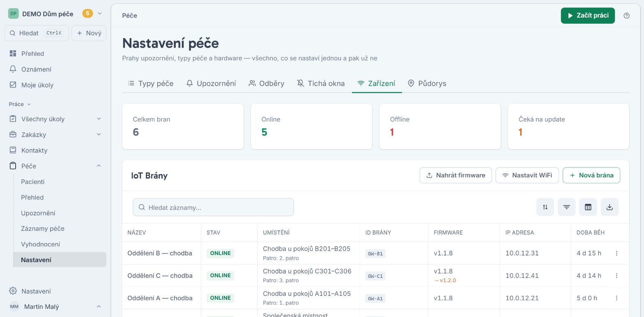
Task: Click the GW-C1 gateway ID
Action: (x=375, y=276)
